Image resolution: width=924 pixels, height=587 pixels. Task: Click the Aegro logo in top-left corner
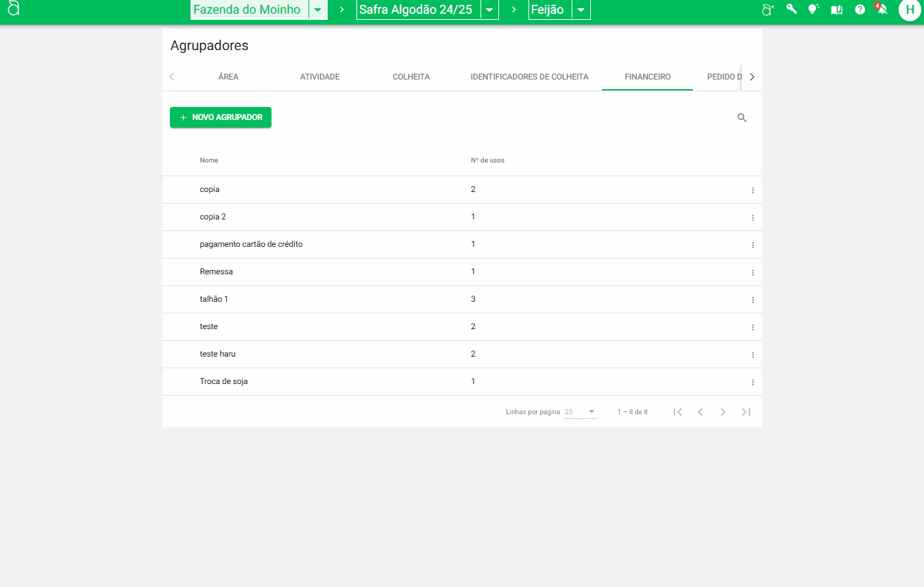(13, 10)
